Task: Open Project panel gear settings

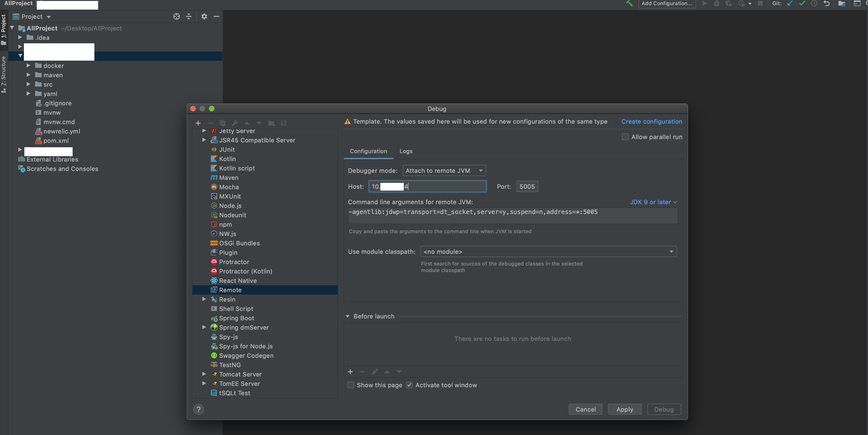Action: tap(204, 17)
